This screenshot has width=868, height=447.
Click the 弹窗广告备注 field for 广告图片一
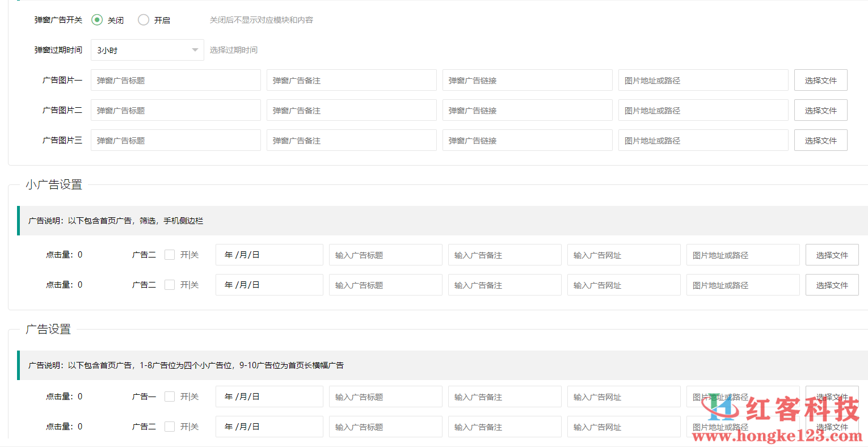351,79
